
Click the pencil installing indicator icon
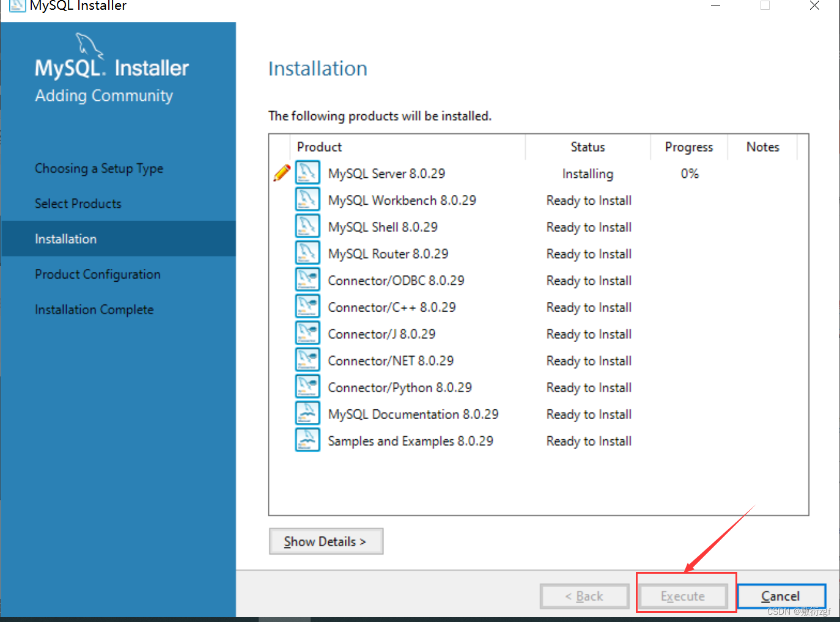pos(282,173)
